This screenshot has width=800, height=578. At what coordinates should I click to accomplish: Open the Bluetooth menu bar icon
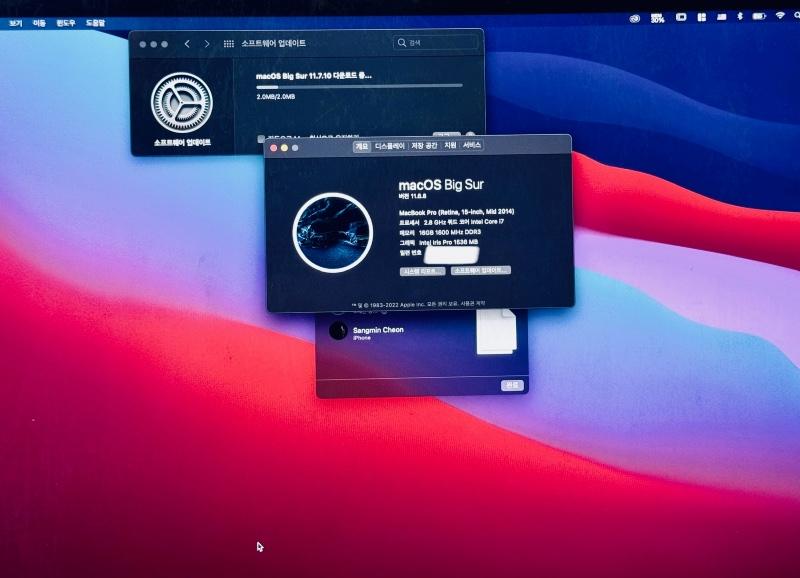pos(740,16)
